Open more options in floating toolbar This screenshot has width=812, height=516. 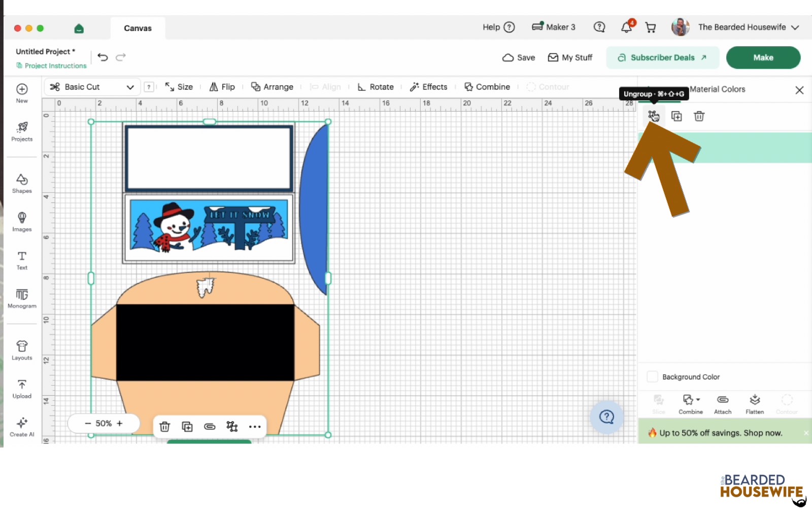[x=255, y=427]
